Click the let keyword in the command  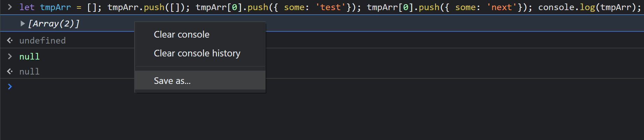point(27,7)
